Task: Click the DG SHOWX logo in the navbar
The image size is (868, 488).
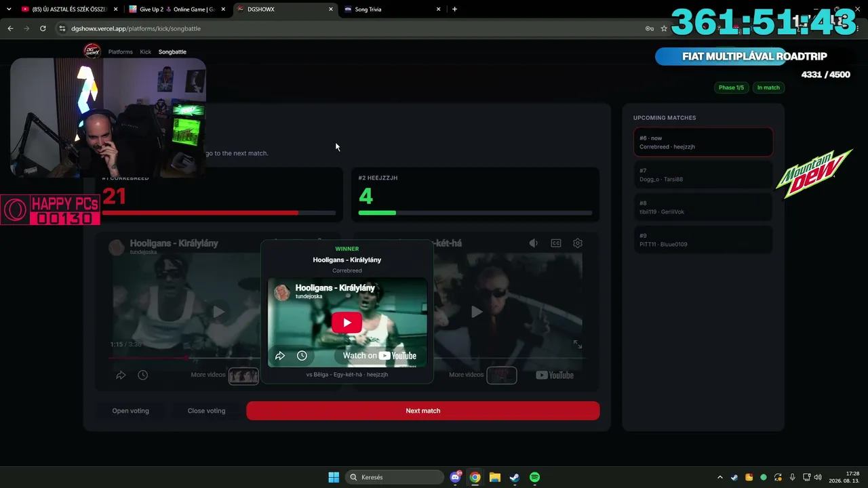Action: (92, 52)
